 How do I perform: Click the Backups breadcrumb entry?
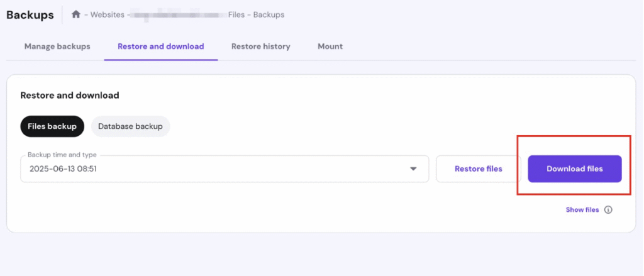(269, 14)
